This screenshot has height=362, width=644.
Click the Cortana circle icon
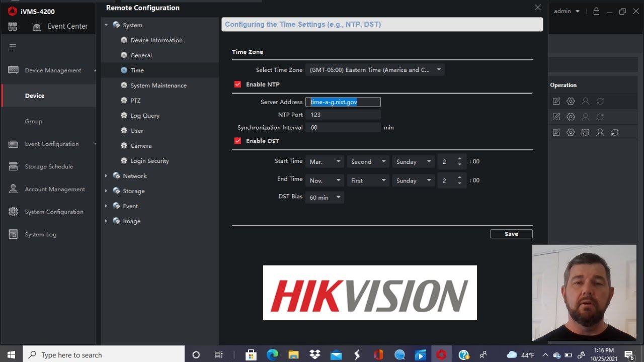point(196,355)
